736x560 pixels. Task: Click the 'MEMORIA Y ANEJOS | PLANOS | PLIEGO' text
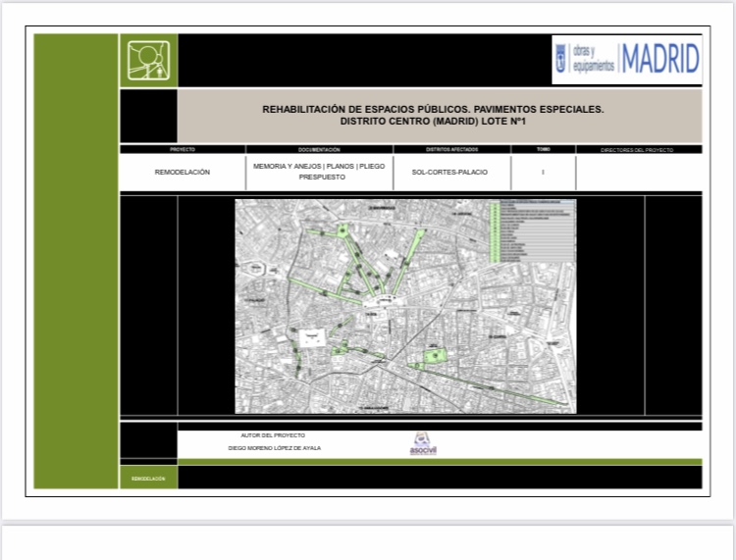(319, 166)
